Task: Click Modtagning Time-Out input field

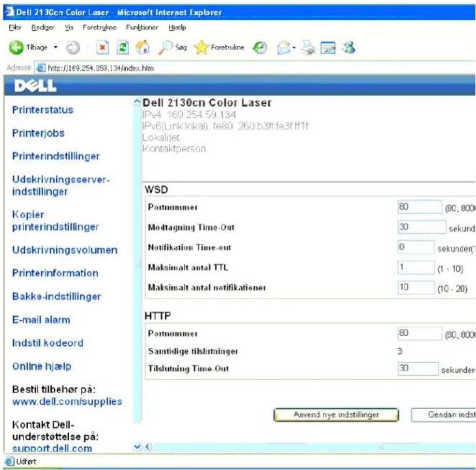Action: coord(421,227)
